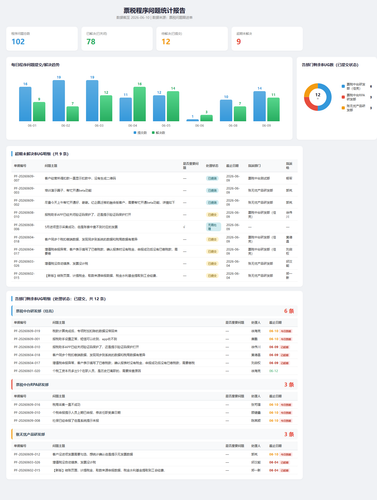Click the teal status badge in row PF-20260609-007
377x500 pixels.
[x=212, y=178]
